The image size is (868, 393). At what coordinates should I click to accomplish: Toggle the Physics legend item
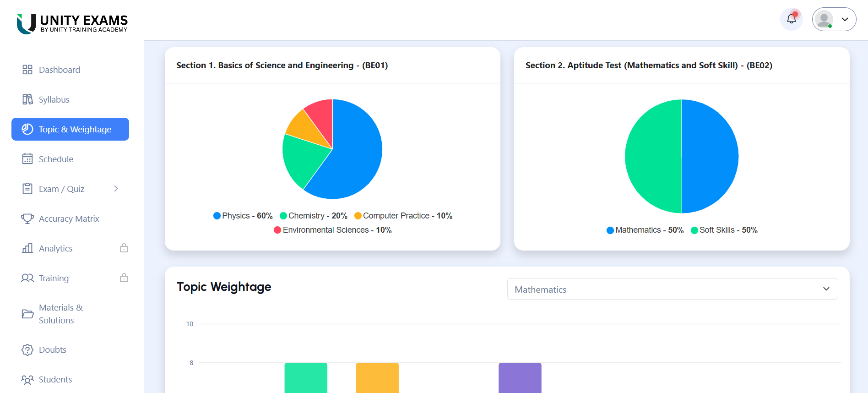(243, 216)
